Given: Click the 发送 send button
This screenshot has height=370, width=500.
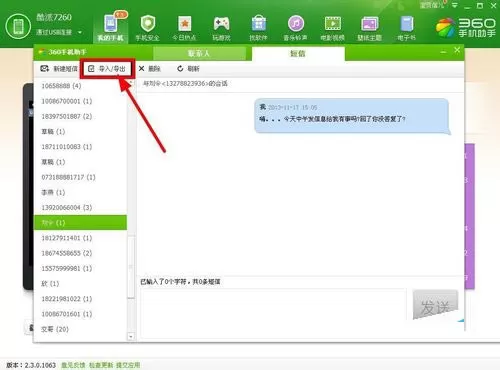Looking at the screenshot, I should tap(435, 305).
